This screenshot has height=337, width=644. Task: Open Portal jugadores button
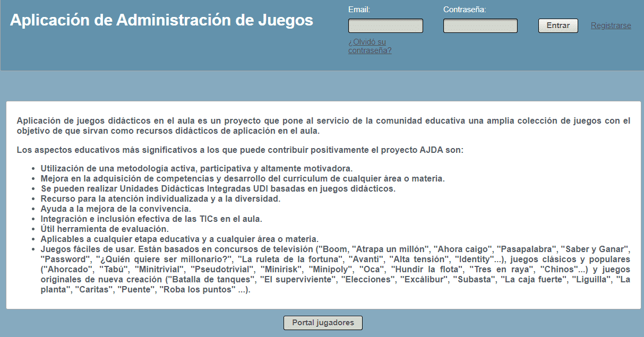(x=323, y=323)
